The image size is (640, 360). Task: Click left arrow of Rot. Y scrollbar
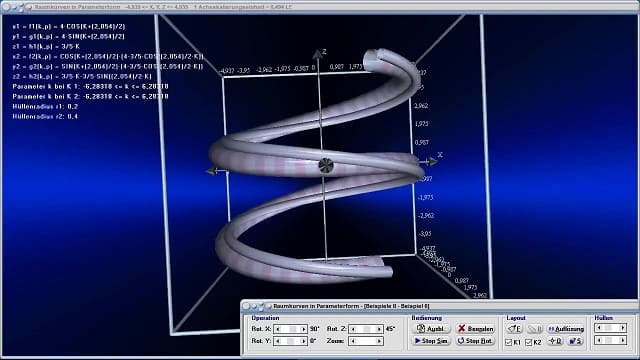(x=278, y=341)
